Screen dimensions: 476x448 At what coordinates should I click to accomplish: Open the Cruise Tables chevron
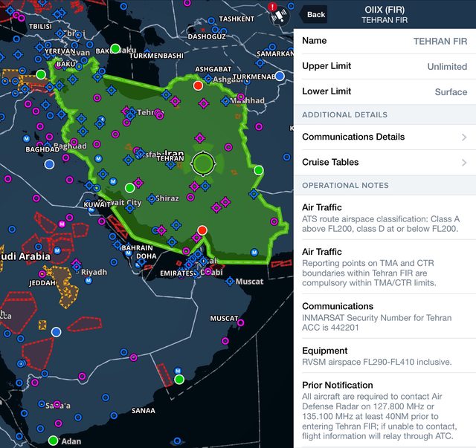[x=464, y=162]
